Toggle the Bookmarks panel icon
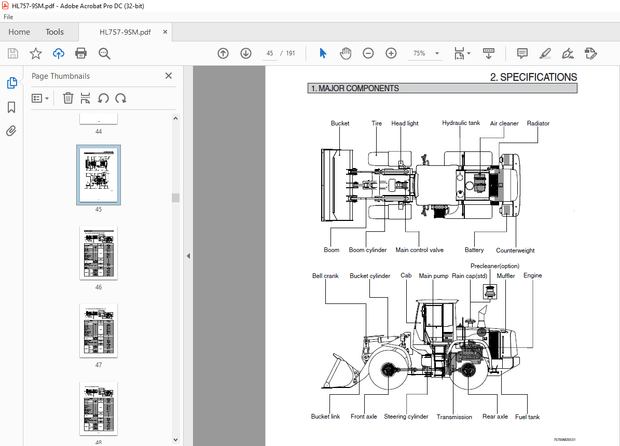The width and height of the screenshot is (620, 446). [x=12, y=106]
